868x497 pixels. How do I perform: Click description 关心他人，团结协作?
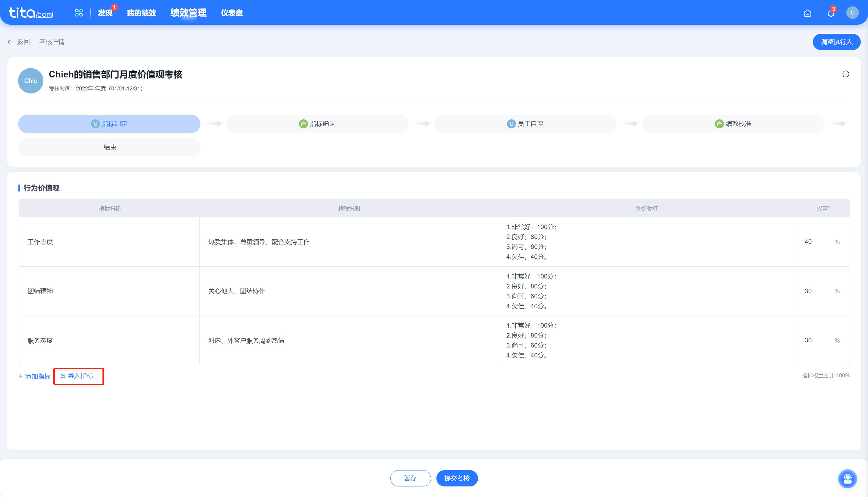click(237, 291)
